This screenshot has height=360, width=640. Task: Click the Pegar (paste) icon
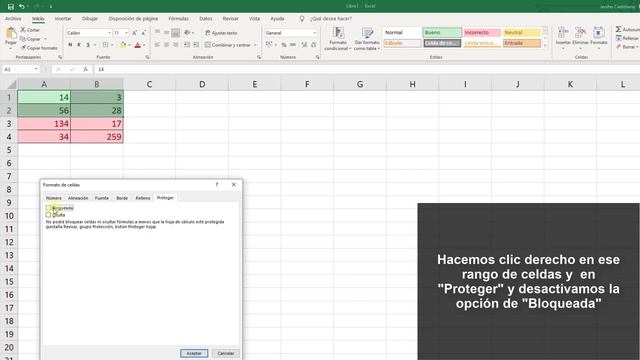pos(11,34)
